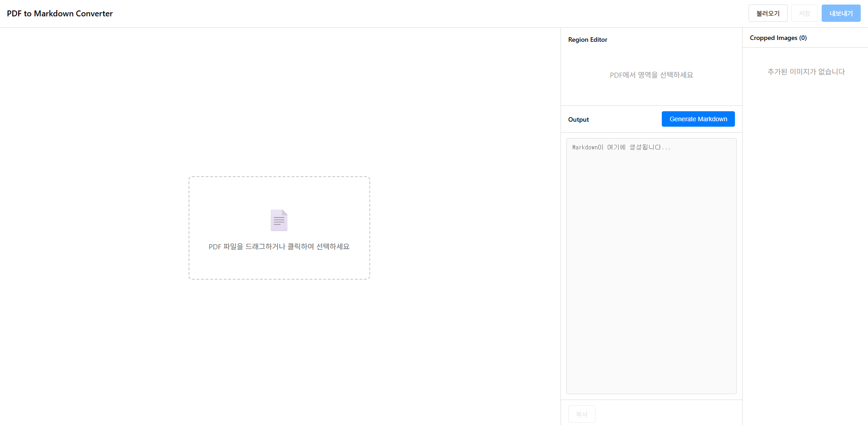The image size is (868, 425).
Task: Click the PDF to Markdown Converter title
Action: (60, 14)
